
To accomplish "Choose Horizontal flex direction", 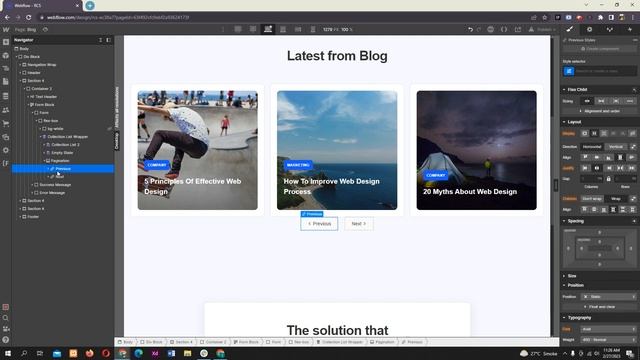I will 592,147.
